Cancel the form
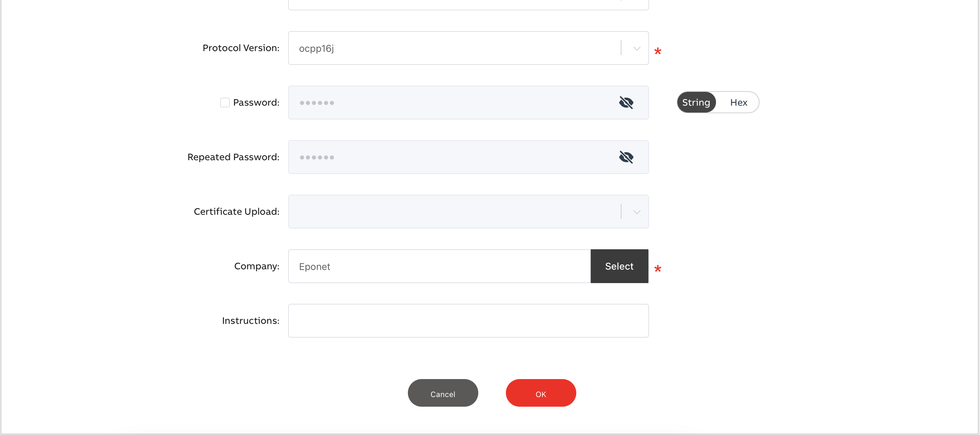The height and width of the screenshot is (435, 980). (x=442, y=393)
